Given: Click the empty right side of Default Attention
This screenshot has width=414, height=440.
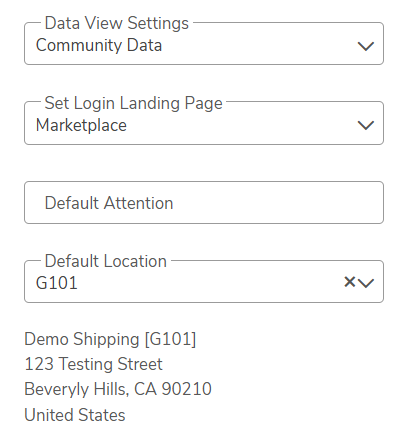Looking at the screenshot, I should point(283,203).
